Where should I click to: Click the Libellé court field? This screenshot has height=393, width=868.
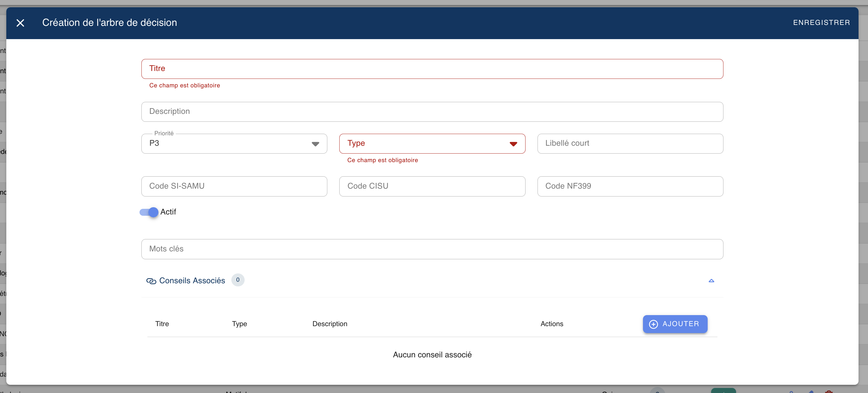[x=630, y=144]
